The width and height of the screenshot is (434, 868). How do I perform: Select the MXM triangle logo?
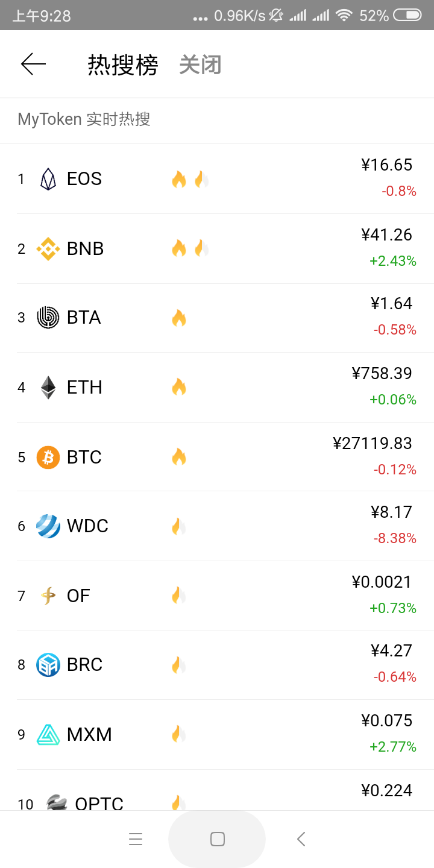(x=48, y=735)
